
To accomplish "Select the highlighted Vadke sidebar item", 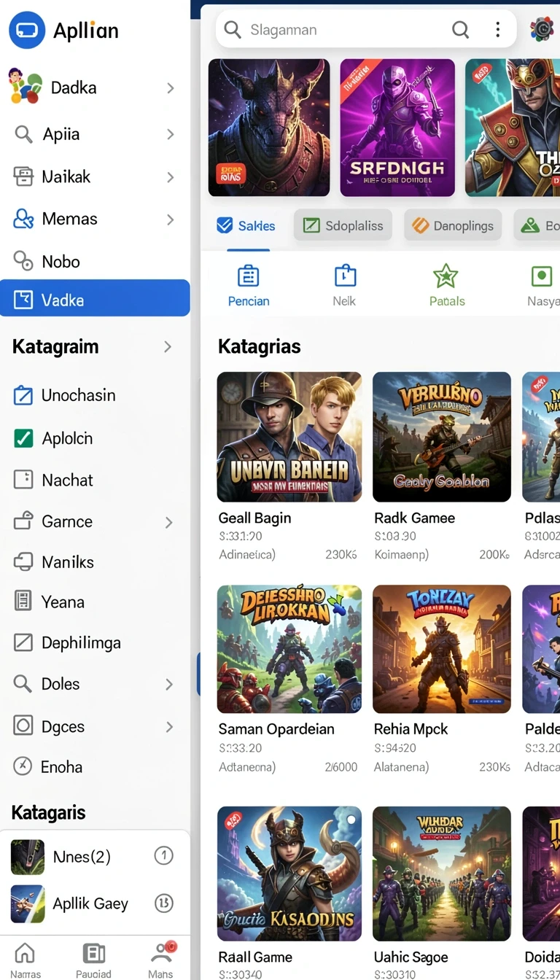I will [95, 298].
